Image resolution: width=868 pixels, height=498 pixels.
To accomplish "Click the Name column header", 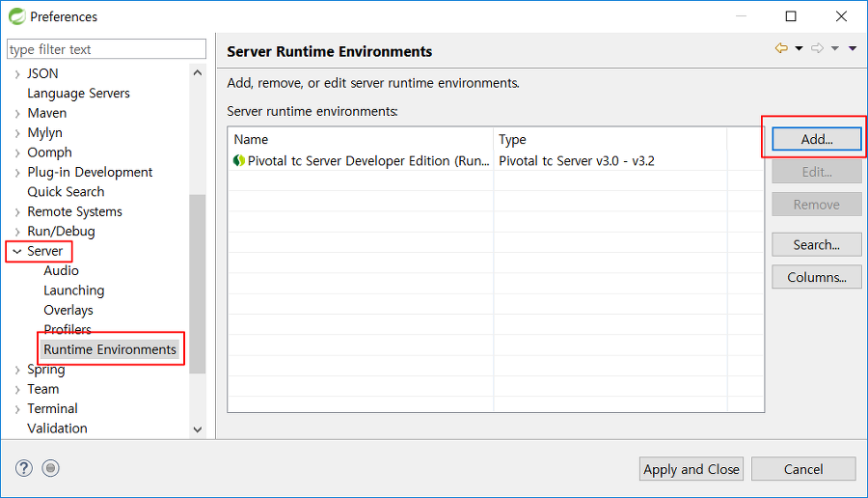I will tap(361, 139).
